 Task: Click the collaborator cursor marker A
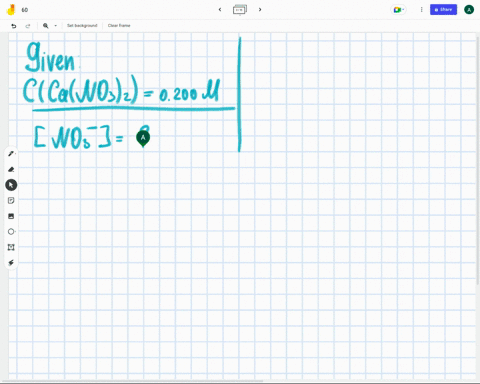[x=143, y=138]
